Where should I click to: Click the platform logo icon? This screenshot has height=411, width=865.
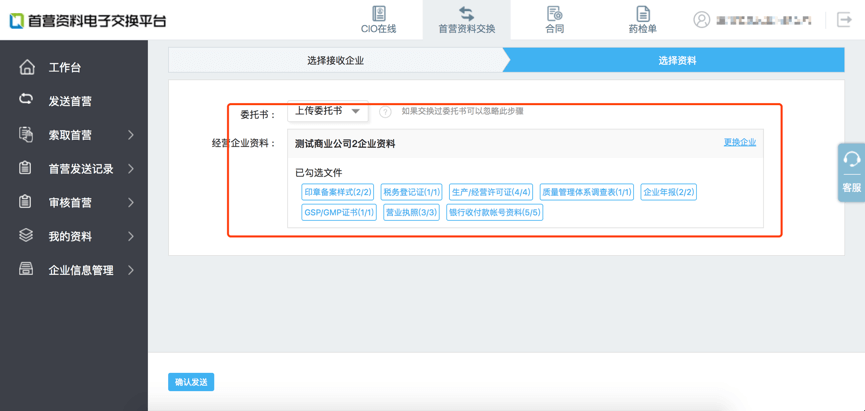tap(16, 20)
